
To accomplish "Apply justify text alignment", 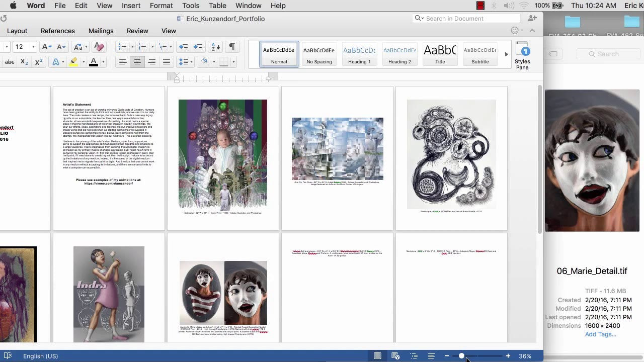I will (x=167, y=62).
